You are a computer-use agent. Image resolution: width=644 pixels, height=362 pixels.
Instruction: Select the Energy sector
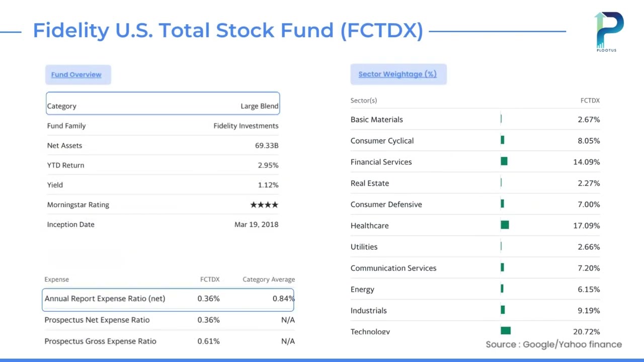362,290
